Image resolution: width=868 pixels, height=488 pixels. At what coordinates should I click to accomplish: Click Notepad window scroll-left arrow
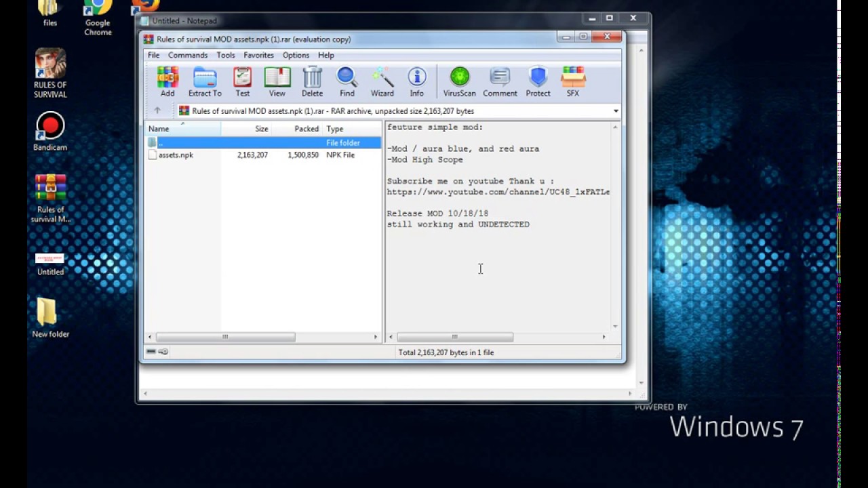click(x=145, y=393)
